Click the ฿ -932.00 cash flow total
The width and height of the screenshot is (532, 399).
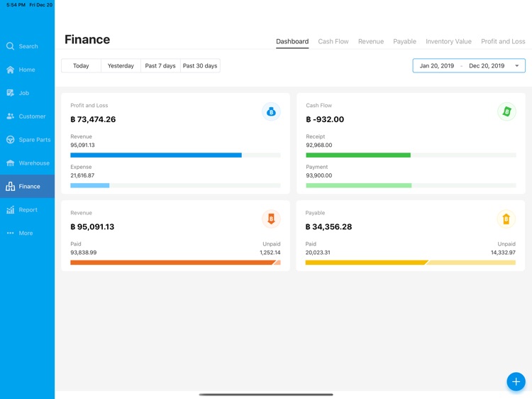pos(325,119)
